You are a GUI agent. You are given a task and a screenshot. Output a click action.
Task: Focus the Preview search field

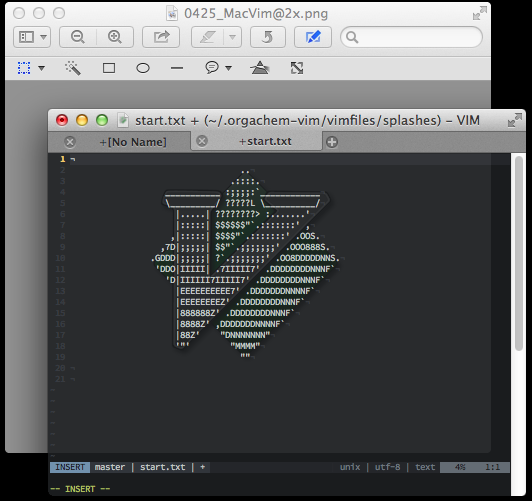pyautogui.click(x=412, y=37)
